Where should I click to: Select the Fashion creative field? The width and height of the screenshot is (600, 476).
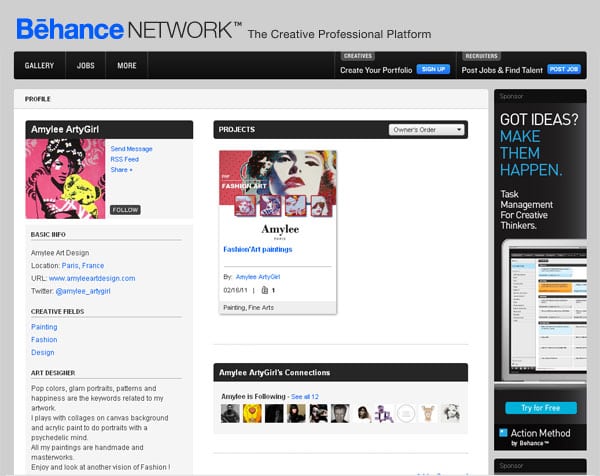pyautogui.click(x=44, y=339)
